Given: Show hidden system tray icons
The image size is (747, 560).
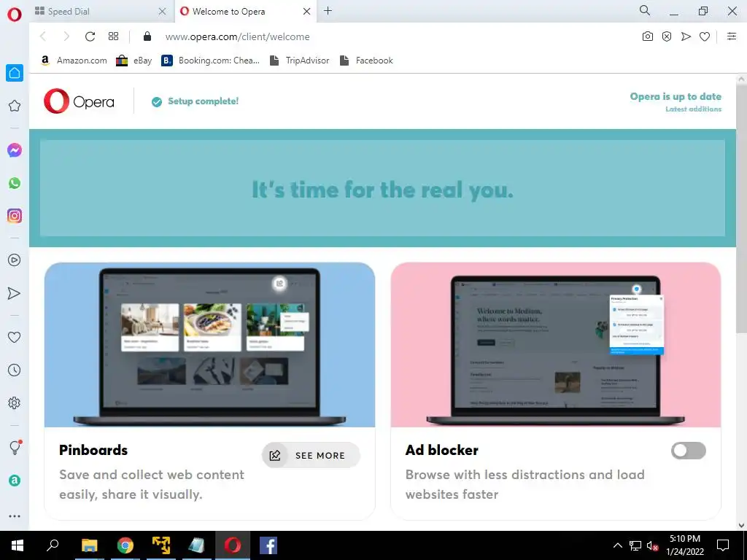Looking at the screenshot, I should tap(617, 545).
